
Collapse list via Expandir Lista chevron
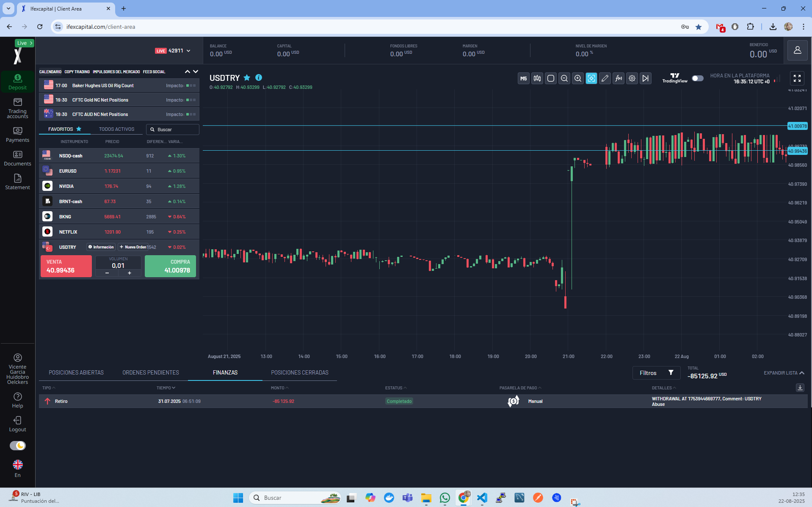802,373
